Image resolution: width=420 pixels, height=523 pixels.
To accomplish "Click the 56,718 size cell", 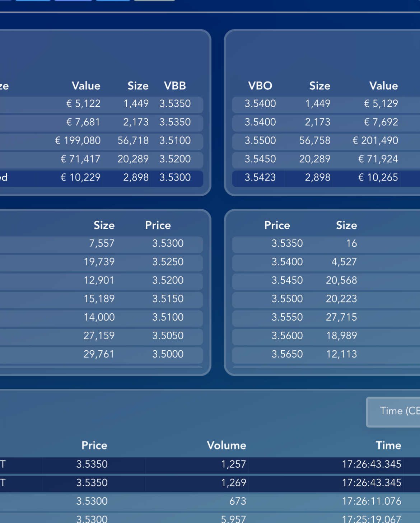I will [x=133, y=140].
